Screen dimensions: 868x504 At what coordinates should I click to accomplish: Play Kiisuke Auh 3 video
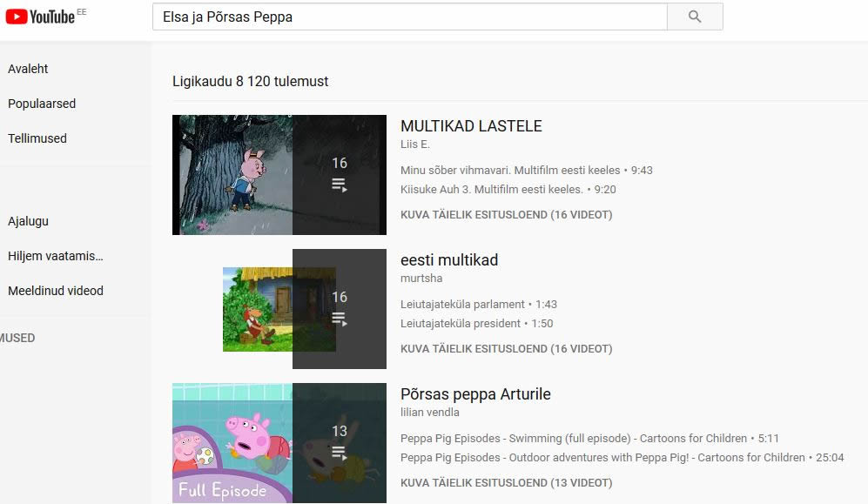pyautogui.click(x=508, y=189)
